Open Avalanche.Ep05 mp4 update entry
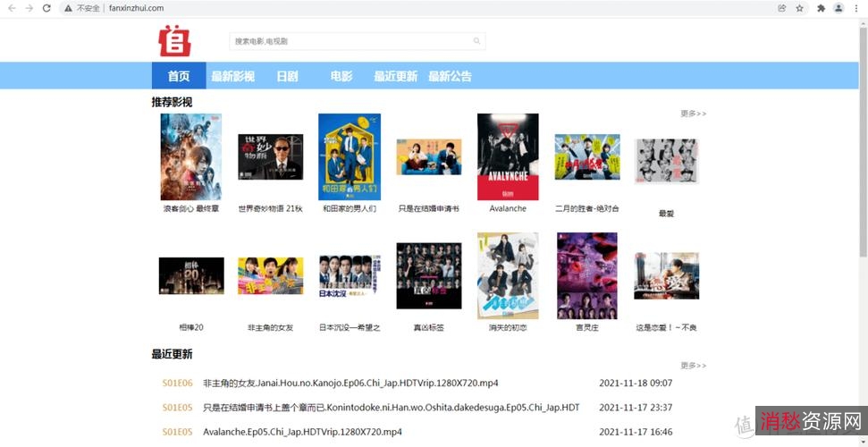 (302, 432)
